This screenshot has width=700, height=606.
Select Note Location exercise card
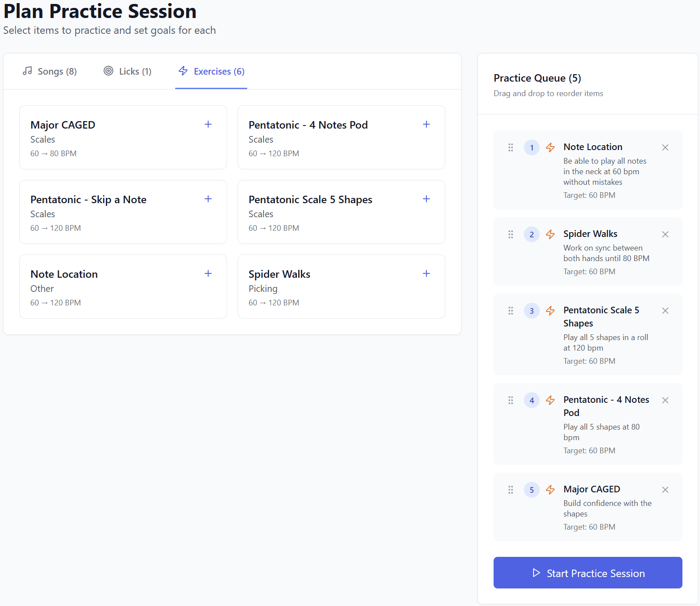click(123, 287)
